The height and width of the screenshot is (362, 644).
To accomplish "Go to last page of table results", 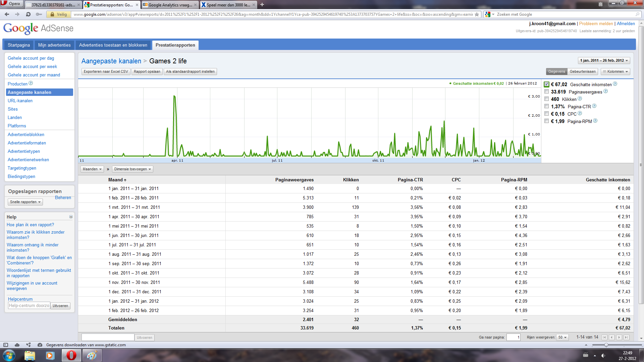I will coord(627,338).
